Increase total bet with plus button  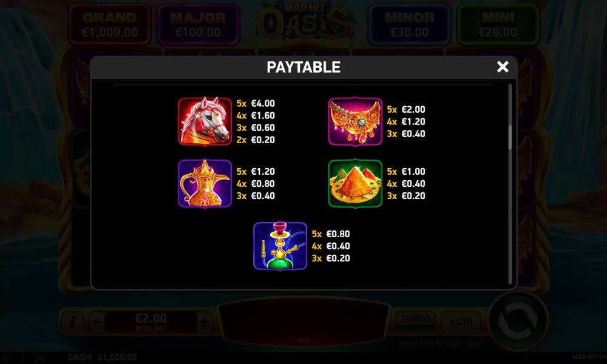(x=204, y=322)
